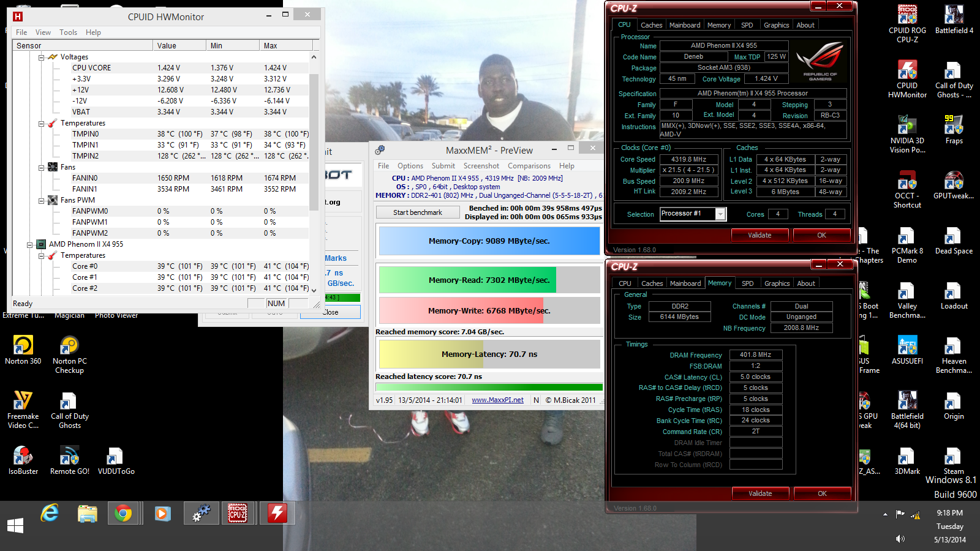The image size is (980, 551).
Task: Open Valley Benchmark desktop icon
Action: coord(907,299)
